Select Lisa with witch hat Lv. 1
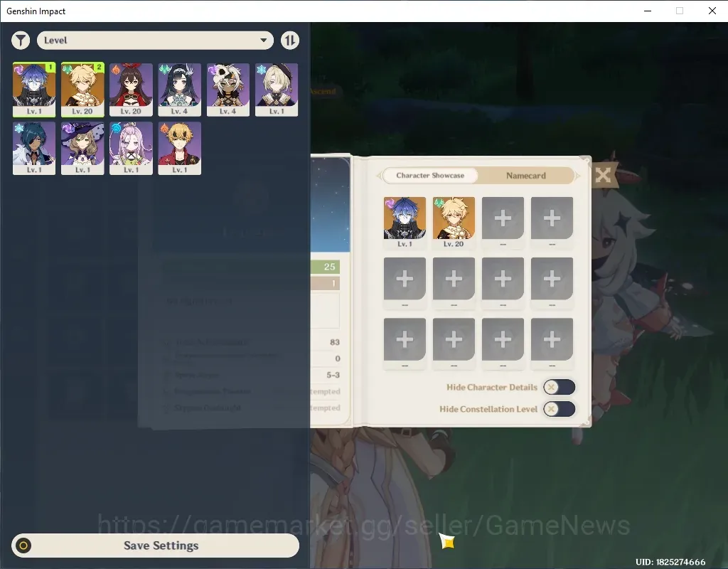The width and height of the screenshot is (728, 569). 82,148
